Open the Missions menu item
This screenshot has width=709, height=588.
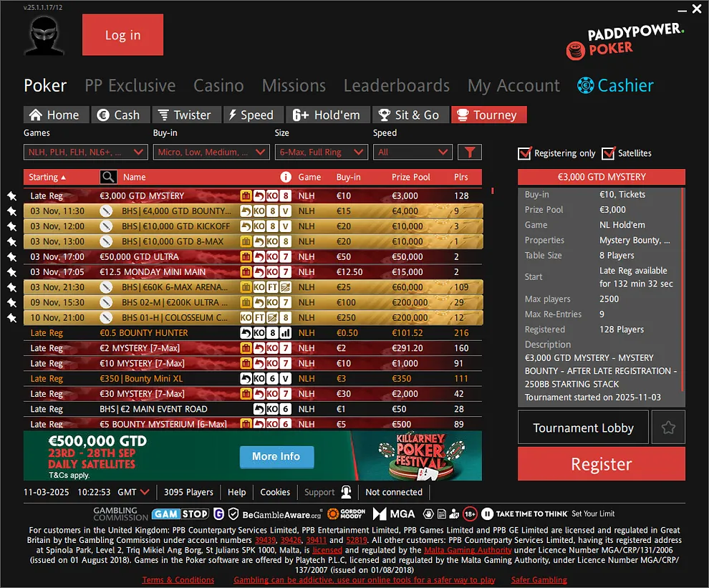[x=294, y=85]
